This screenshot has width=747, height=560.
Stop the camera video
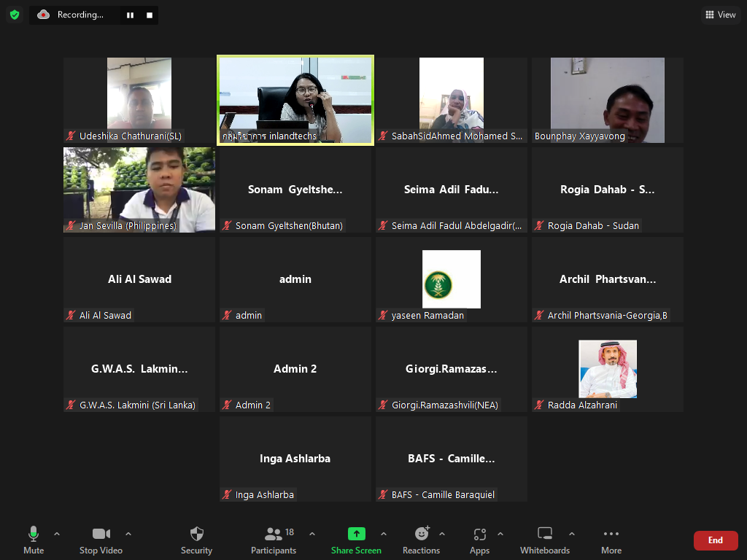pos(101,540)
